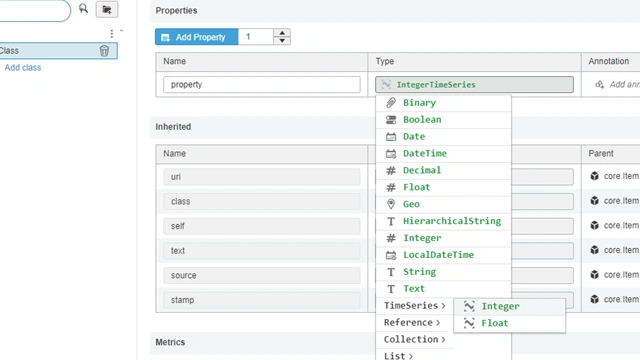Decrease the property count stepper
Screen dimensions: 640x360
point(282,41)
